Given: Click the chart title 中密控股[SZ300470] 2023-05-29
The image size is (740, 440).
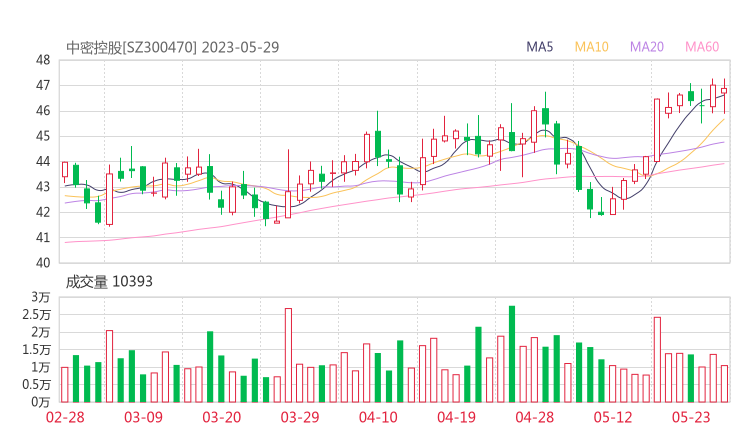Looking at the screenshot, I should pyautogui.click(x=172, y=47).
